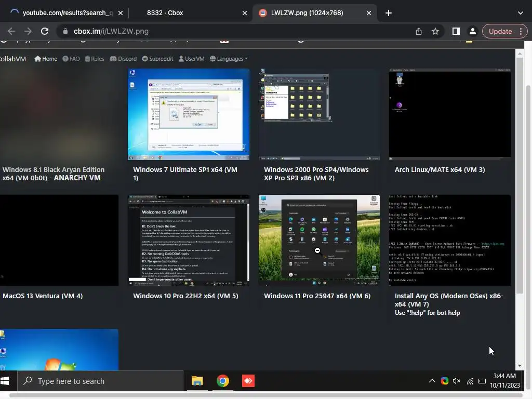Open the Windows Start menu
Screen dimensions: 532x399
[5, 381]
